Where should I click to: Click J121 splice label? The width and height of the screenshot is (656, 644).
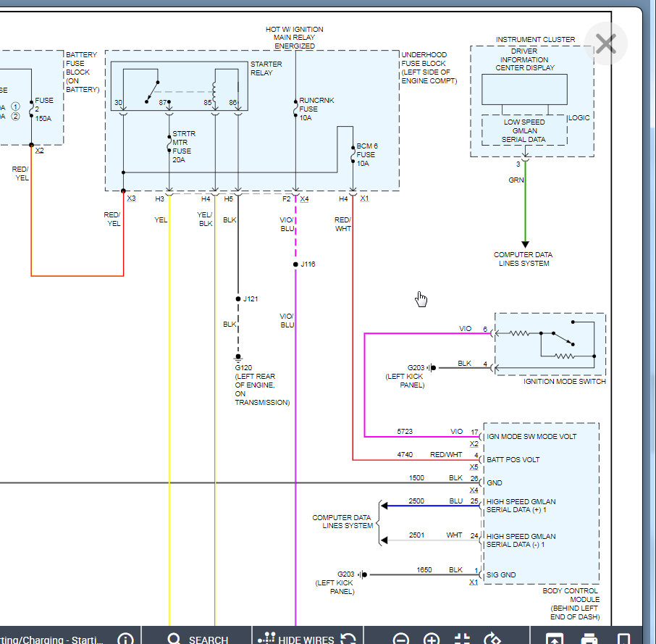[251, 298]
